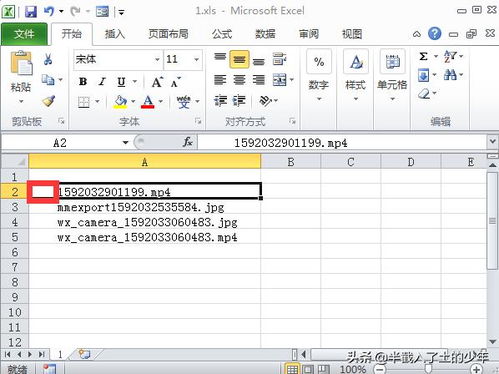Click the Excel Help question mark icon

[434, 34]
